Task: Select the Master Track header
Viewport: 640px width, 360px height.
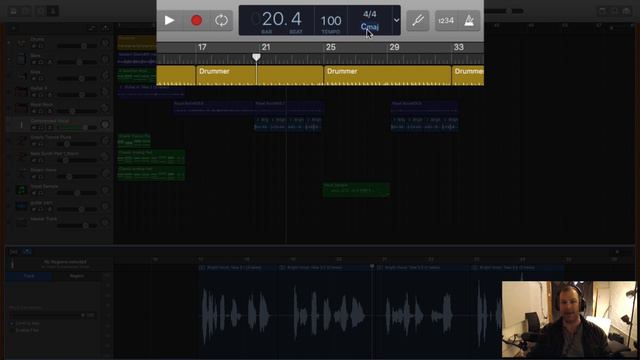Action: coord(59,222)
